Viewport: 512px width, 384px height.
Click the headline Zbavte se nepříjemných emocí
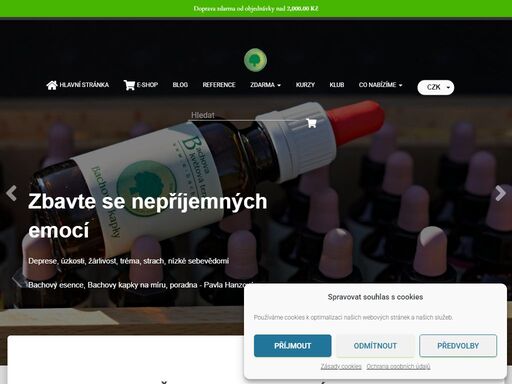click(x=148, y=216)
